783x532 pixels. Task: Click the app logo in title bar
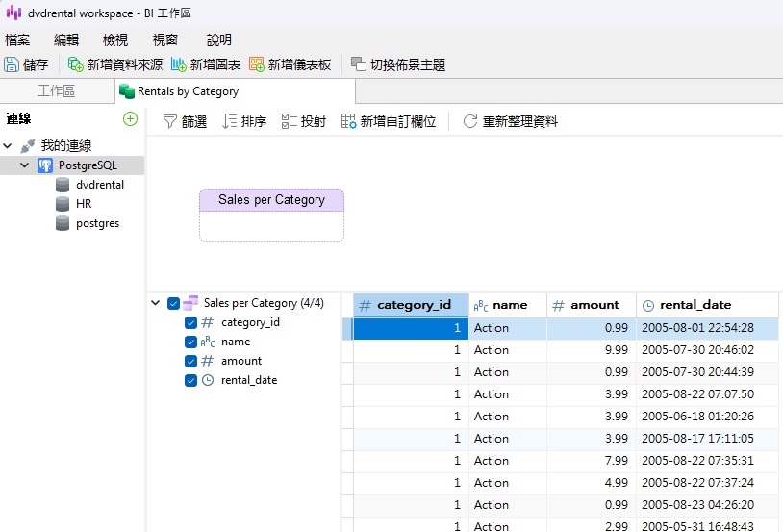13,13
